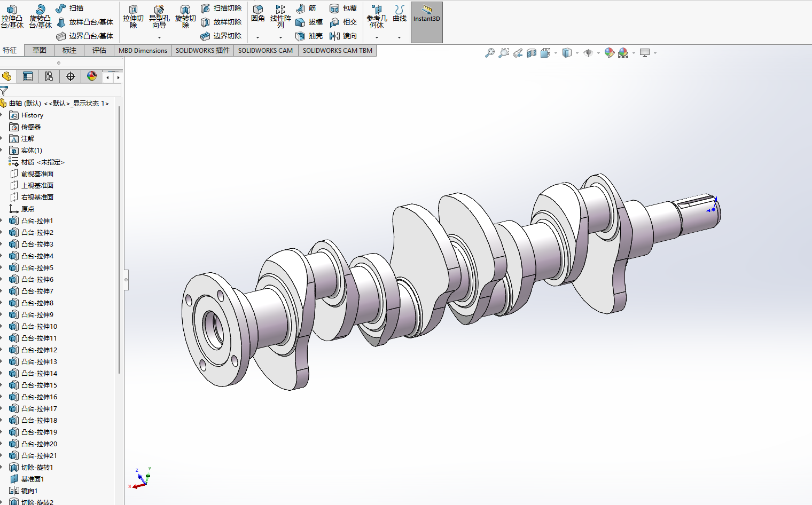The image size is (812, 505).
Task: Choose the 相交 intersect tool
Action: pyautogui.click(x=343, y=22)
